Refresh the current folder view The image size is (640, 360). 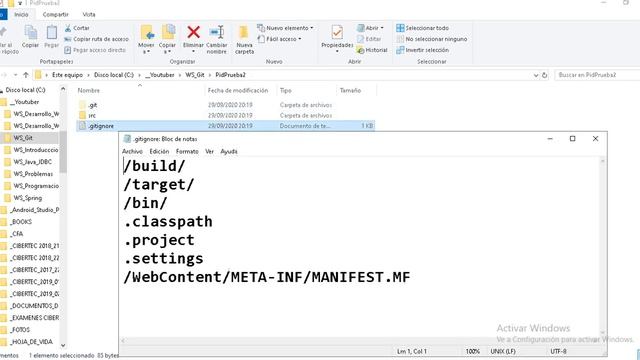click(x=544, y=75)
